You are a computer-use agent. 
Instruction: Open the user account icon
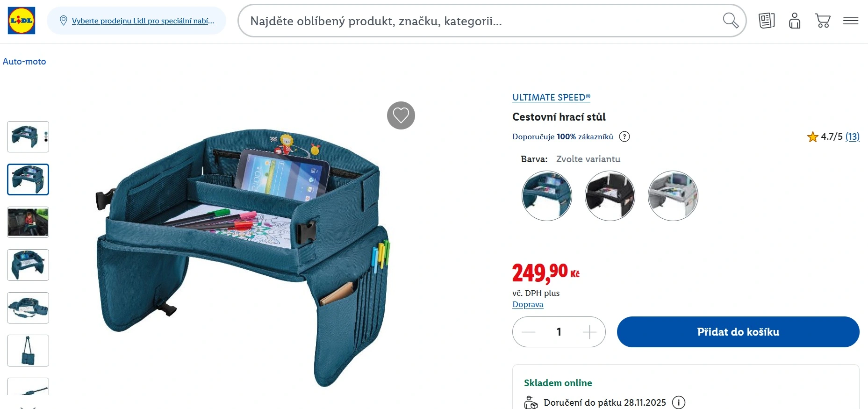point(795,21)
